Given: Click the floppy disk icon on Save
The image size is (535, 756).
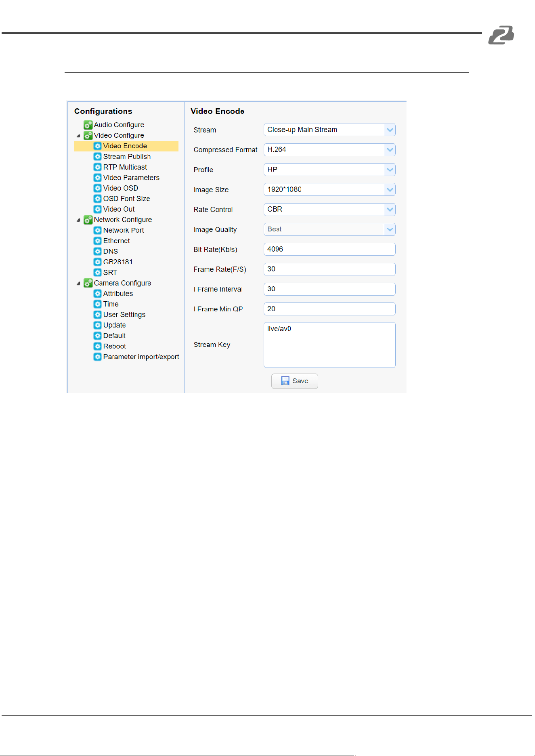Looking at the screenshot, I should tap(285, 381).
